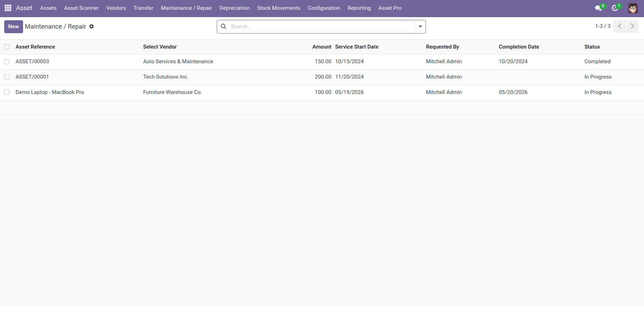Click completion date 05/20/2026
This screenshot has width=644, height=336.
(x=513, y=92)
